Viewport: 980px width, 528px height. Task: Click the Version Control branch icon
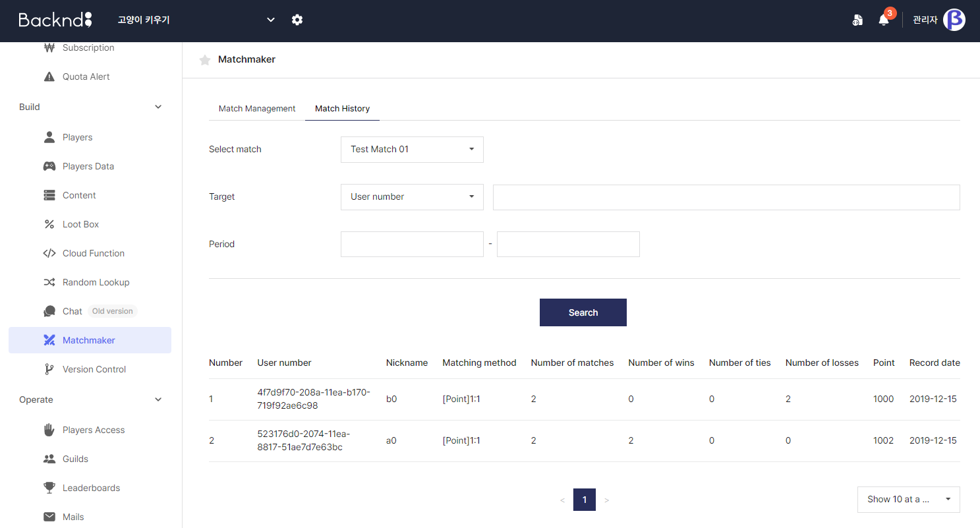click(49, 369)
